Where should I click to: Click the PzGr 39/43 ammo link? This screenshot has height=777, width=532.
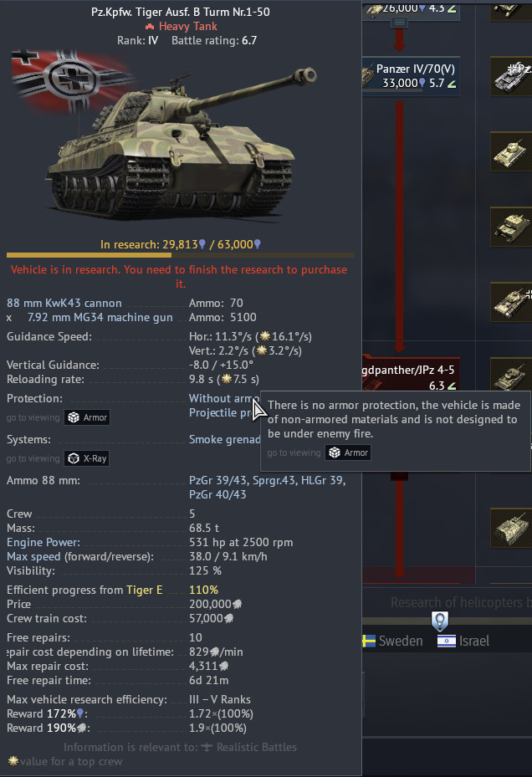[x=217, y=480]
